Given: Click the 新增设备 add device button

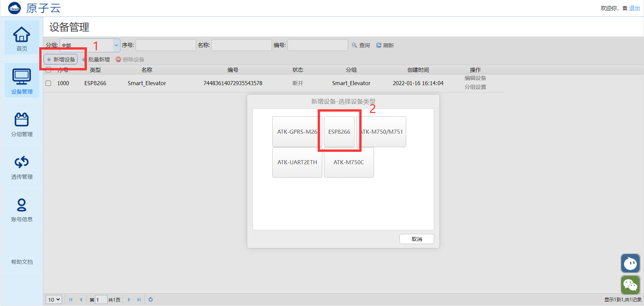Looking at the screenshot, I should point(61,59).
